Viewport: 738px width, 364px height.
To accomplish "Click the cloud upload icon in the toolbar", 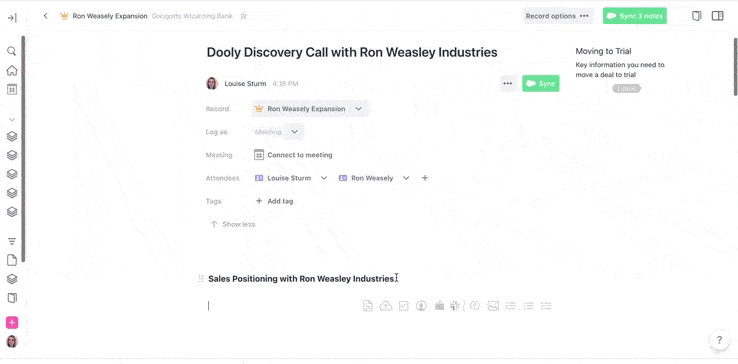I will 385,306.
